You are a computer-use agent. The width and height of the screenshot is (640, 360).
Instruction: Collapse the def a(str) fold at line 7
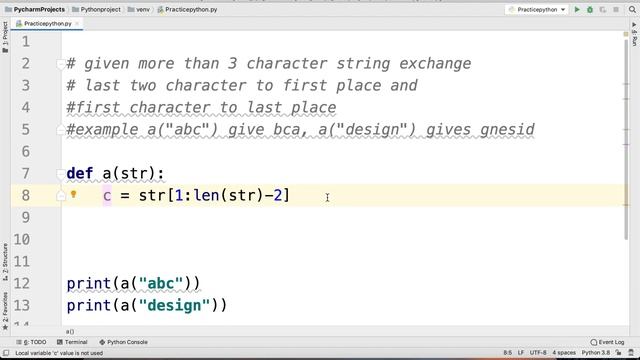tap(60, 174)
